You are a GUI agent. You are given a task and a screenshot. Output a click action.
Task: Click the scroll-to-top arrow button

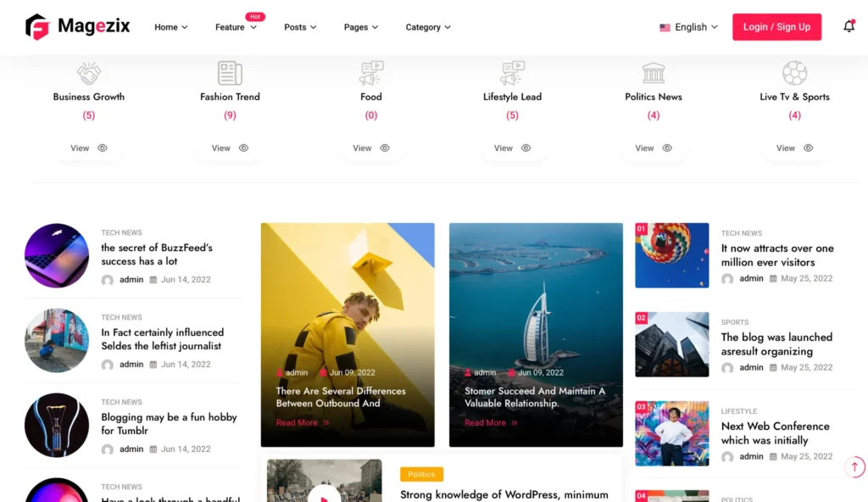[854, 466]
